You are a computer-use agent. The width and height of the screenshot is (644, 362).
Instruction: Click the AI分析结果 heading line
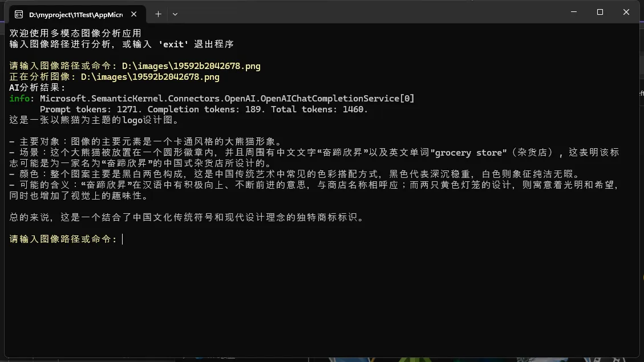click(x=38, y=88)
